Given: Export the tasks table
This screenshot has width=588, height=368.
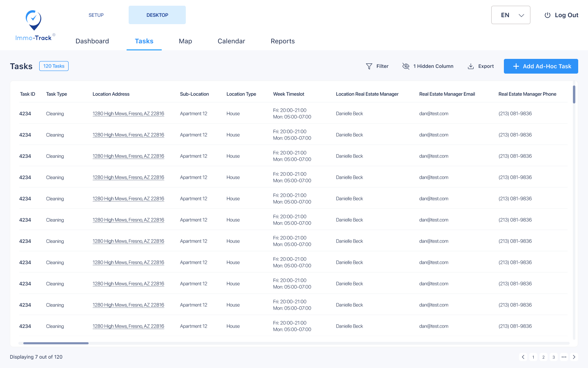Looking at the screenshot, I should pos(481,66).
